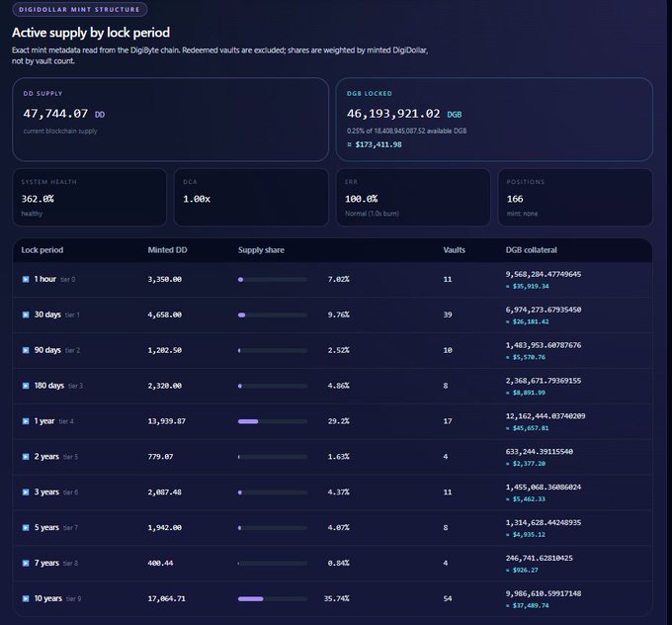
Task: Click the DigiDollar Mint Structure badge
Action: click(x=80, y=10)
